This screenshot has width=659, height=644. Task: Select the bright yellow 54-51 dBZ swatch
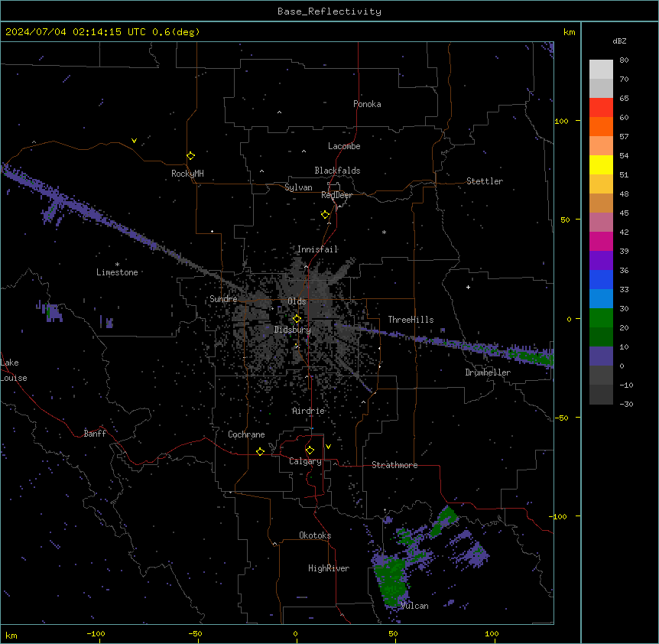tap(601, 164)
